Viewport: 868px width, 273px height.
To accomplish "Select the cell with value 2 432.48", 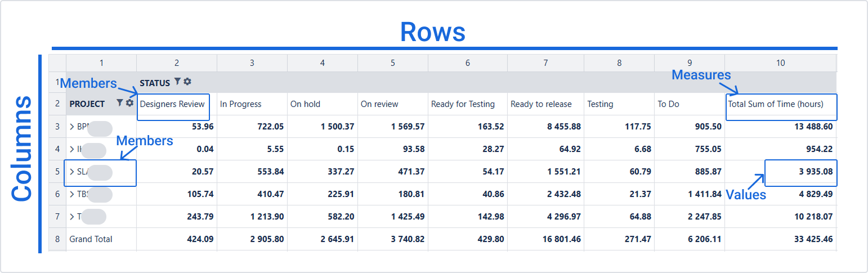I will tap(546, 194).
